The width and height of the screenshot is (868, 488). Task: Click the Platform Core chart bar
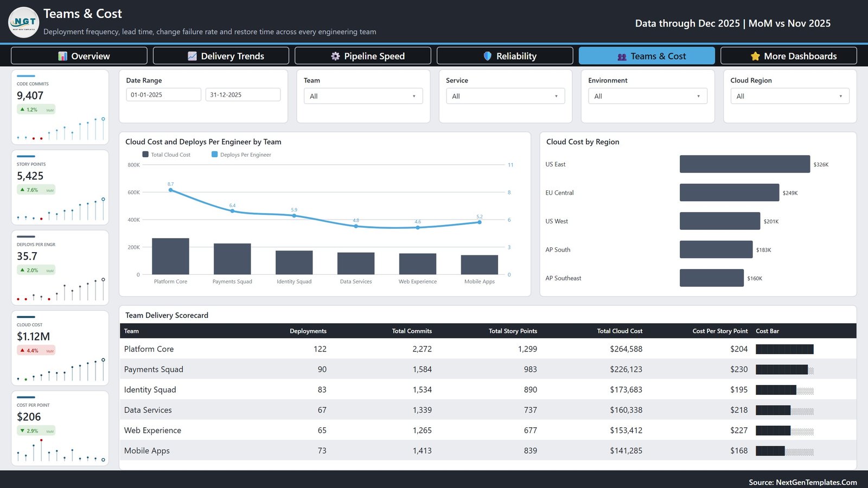[170, 256]
